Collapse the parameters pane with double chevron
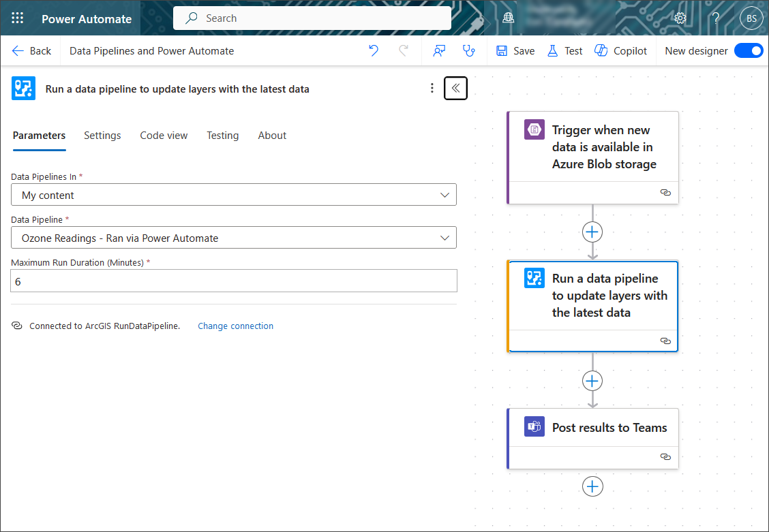Screen dimensions: 769x532 [x=455, y=88]
